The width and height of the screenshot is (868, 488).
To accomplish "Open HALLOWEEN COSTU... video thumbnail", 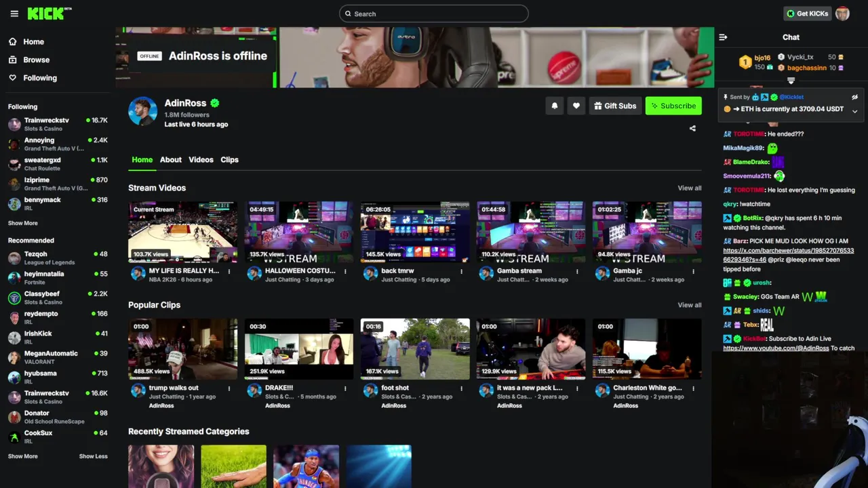I will coord(299,232).
